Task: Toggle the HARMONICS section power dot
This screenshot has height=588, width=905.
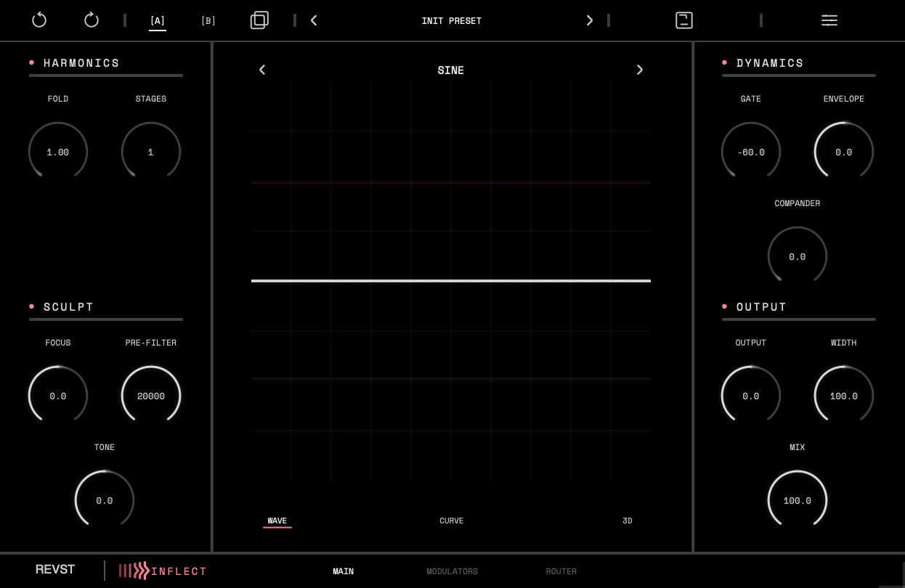Action: tap(32, 62)
